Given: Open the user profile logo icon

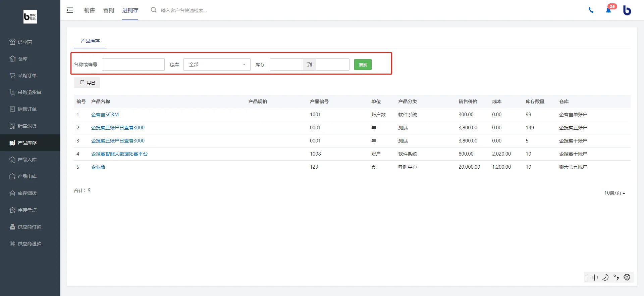Looking at the screenshot, I should tap(627, 10).
